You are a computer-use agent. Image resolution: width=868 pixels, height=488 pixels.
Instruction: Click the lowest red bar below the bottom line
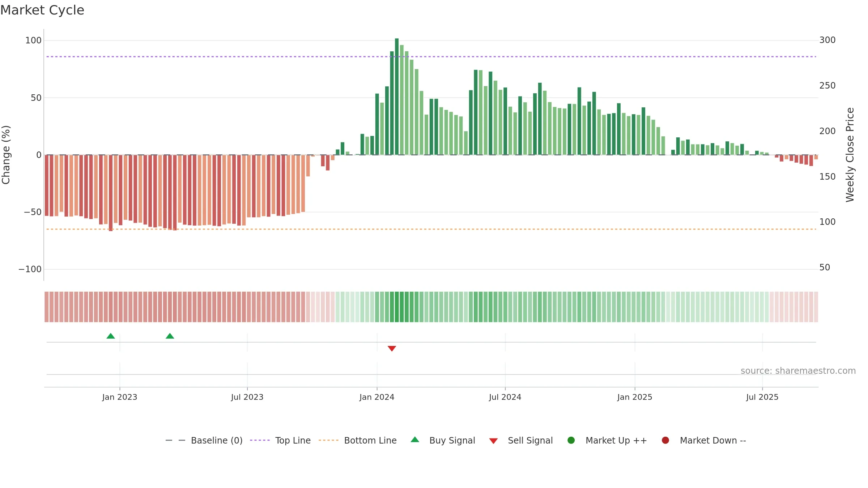point(111,193)
